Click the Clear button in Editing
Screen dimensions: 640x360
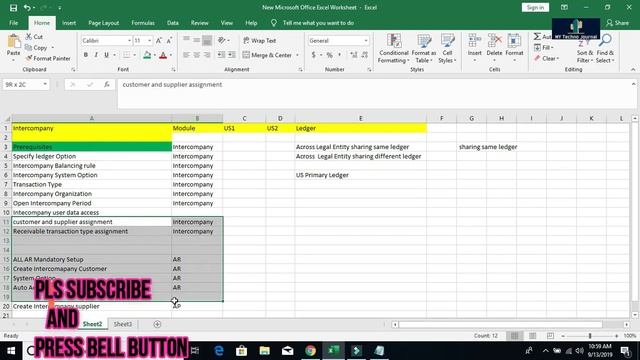[546, 58]
